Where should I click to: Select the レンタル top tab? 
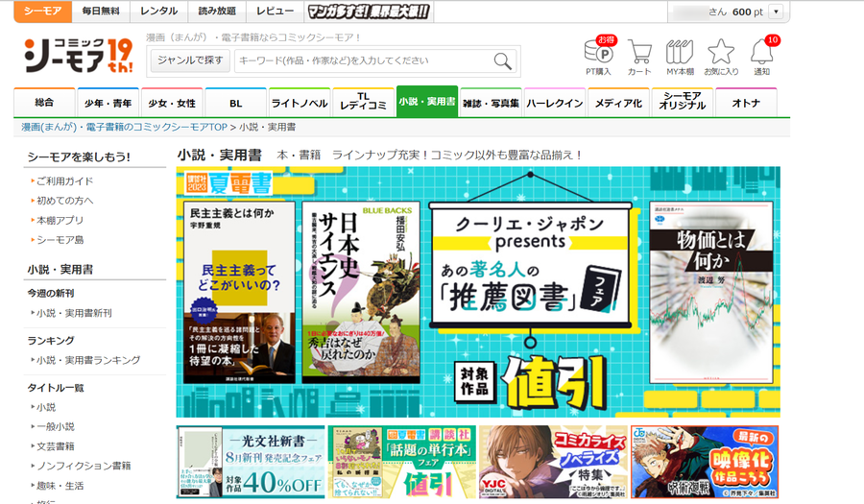pos(159,11)
